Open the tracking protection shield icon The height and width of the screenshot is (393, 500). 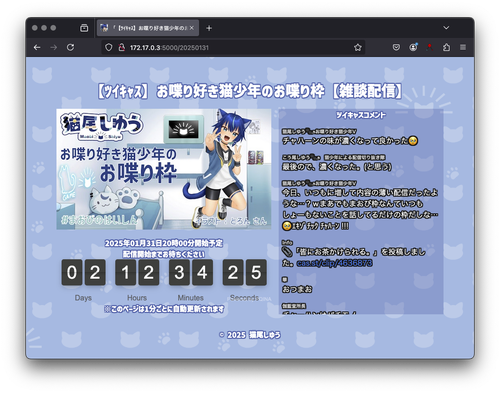click(109, 47)
